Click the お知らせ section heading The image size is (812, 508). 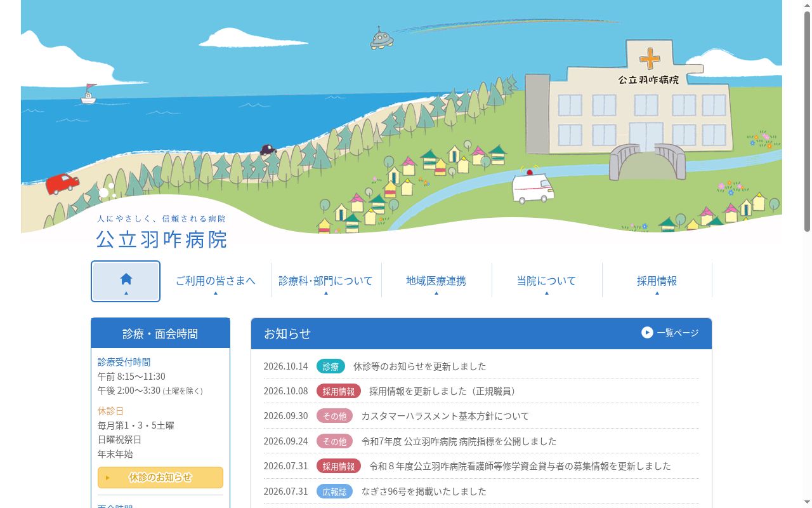287,333
